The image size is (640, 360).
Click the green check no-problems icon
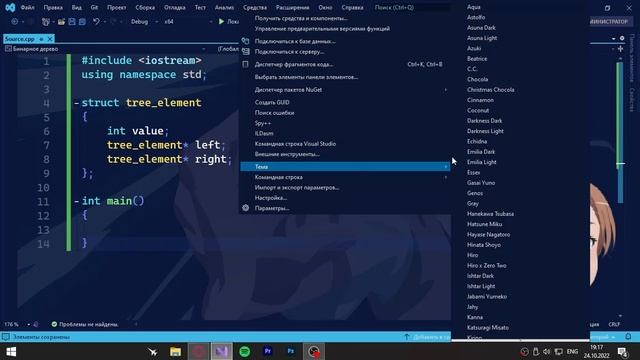tap(54, 324)
